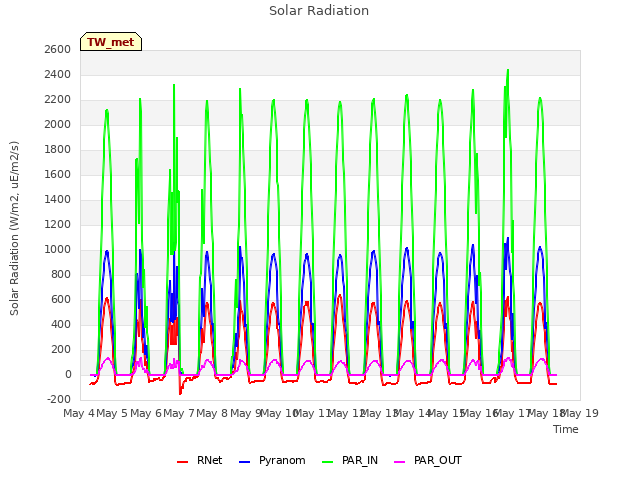Click the 1000 y-axis tick label
The width and height of the screenshot is (640, 480).
58,250
